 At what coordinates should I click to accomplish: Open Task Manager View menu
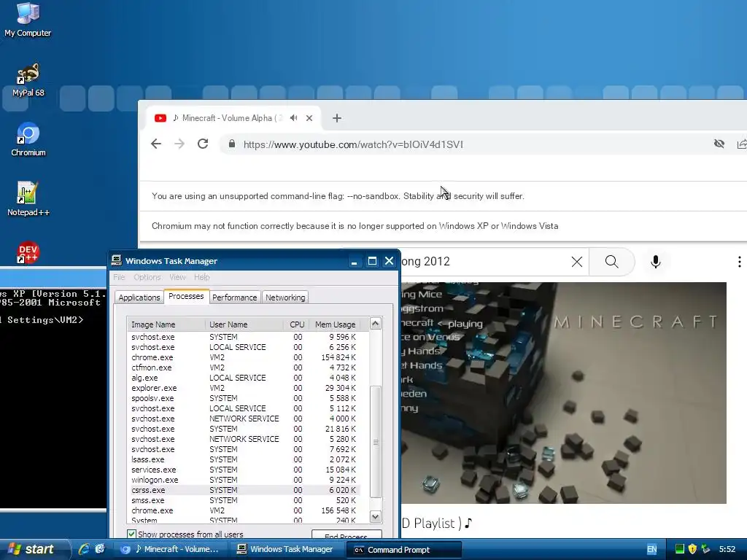[x=177, y=277]
